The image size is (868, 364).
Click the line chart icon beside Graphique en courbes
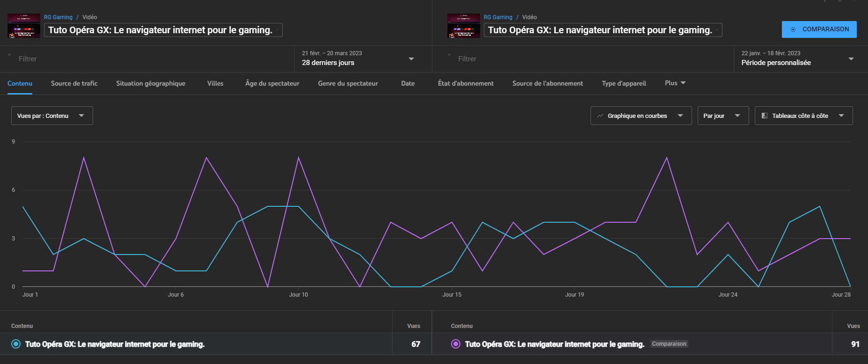[x=600, y=116]
